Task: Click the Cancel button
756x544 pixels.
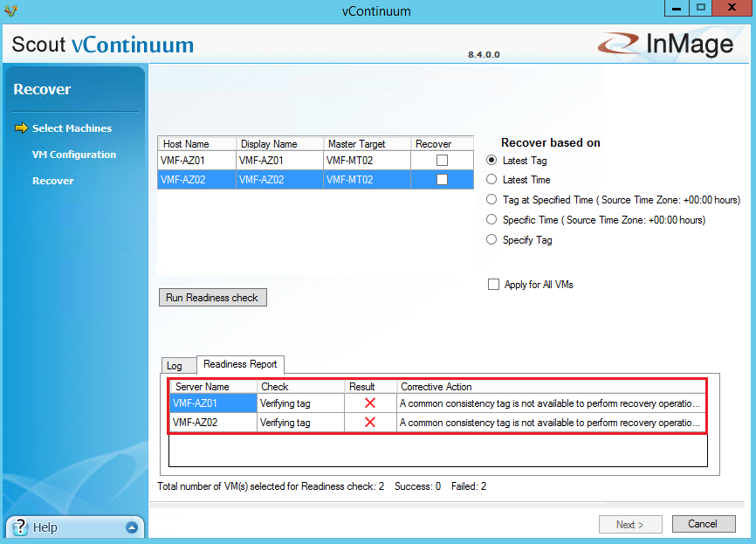Action: coord(703,524)
